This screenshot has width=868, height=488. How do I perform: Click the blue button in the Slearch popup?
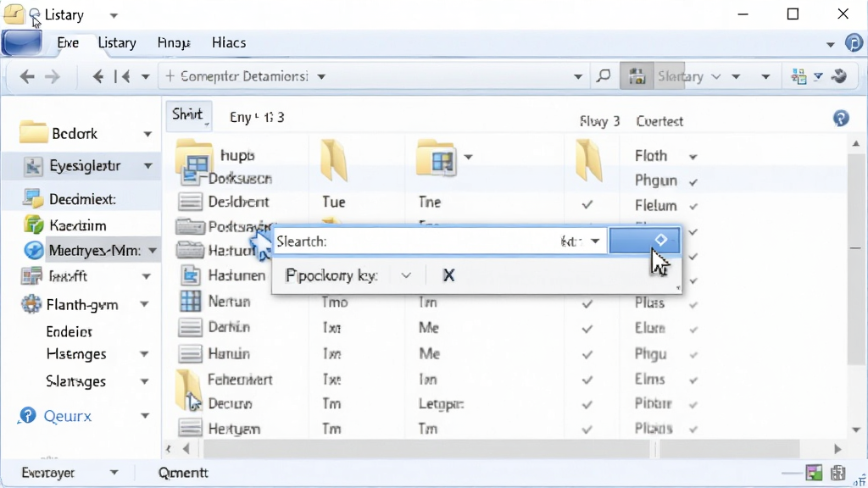click(645, 240)
